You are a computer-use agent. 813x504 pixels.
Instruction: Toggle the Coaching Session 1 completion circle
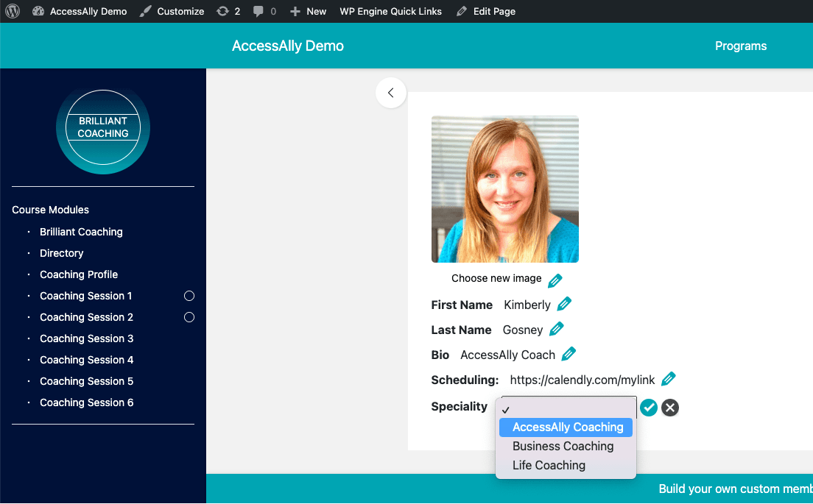point(189,296)
